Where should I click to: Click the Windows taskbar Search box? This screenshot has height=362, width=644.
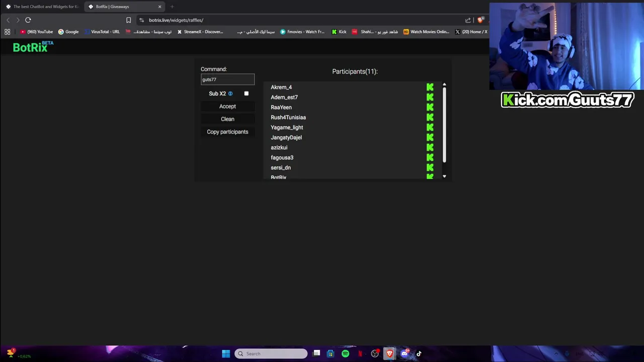[271, 353]
